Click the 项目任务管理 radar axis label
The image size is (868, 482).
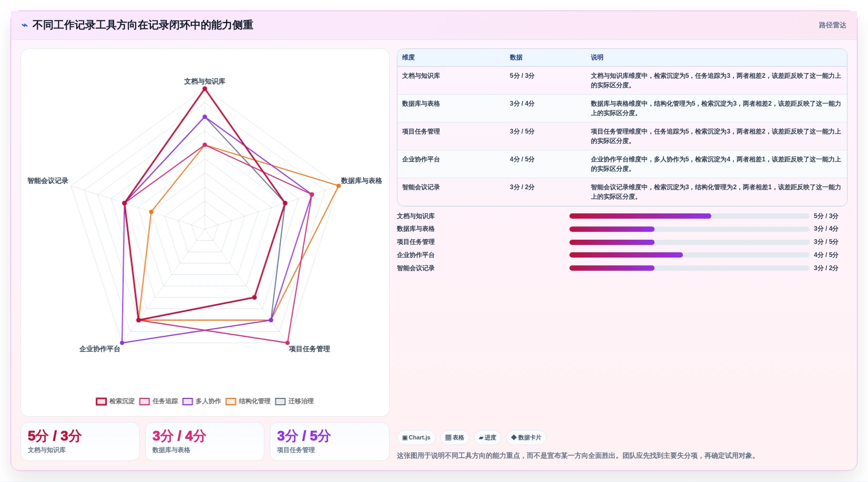[x=309, y=349]
